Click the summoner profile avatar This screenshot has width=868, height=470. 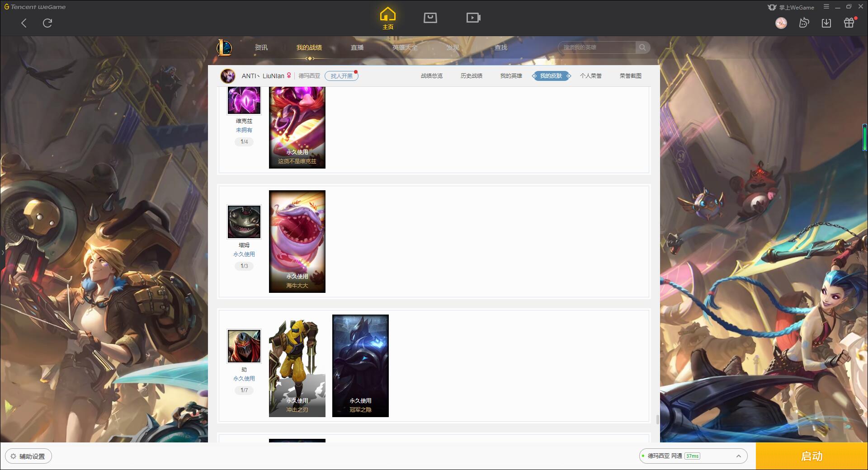[x=228, y=76]
